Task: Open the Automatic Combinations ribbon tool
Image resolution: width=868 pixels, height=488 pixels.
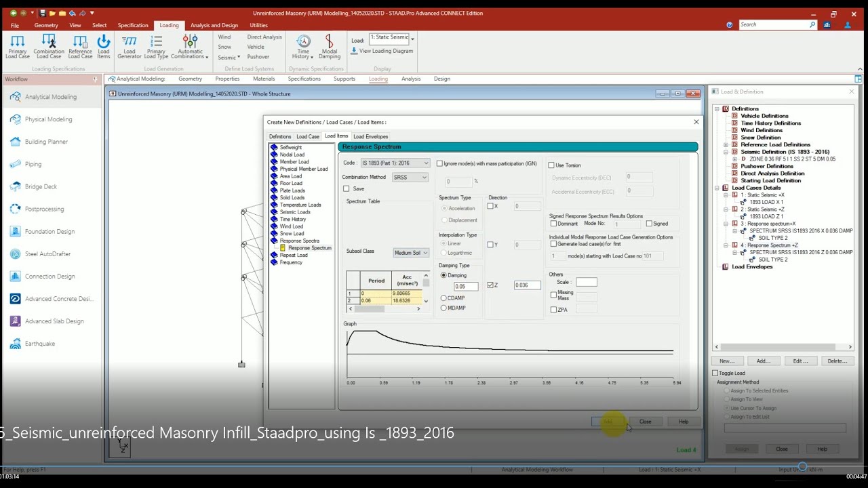Action: pyautogui.click(x=190, y=47)
